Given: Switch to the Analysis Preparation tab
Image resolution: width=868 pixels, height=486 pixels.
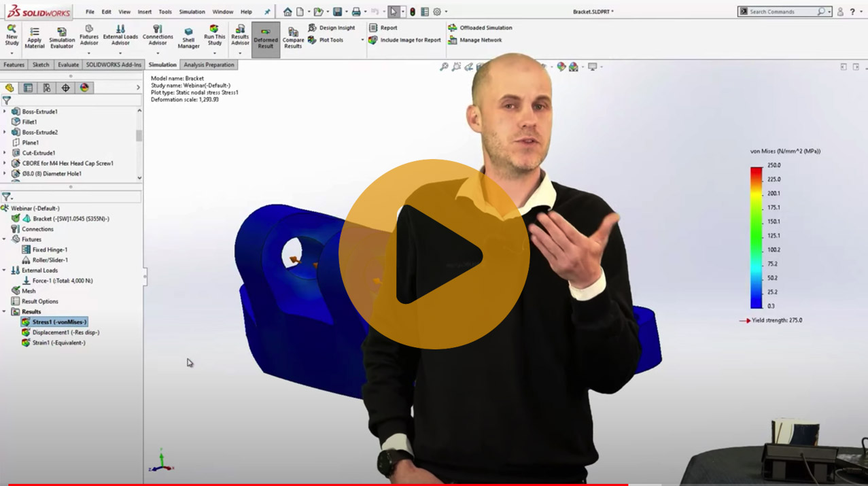Looking at the screenshot, I should click(x=209, y=65).
